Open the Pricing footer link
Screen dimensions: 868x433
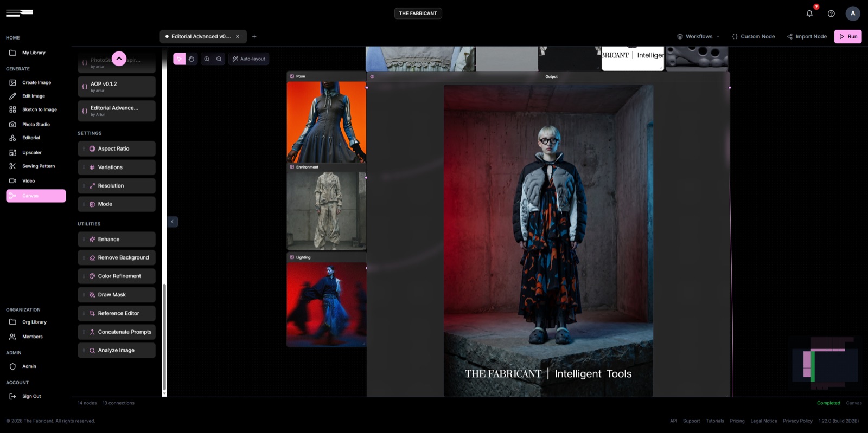737,421
